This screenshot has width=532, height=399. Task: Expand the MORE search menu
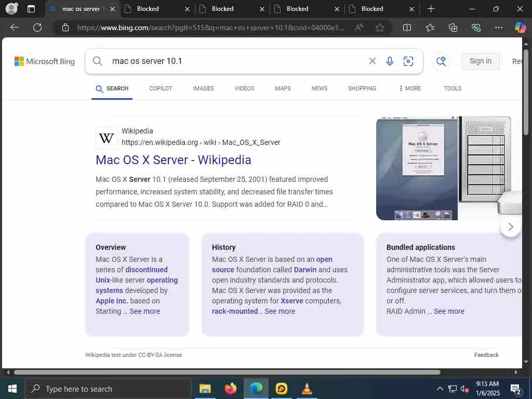click(410, 88)
